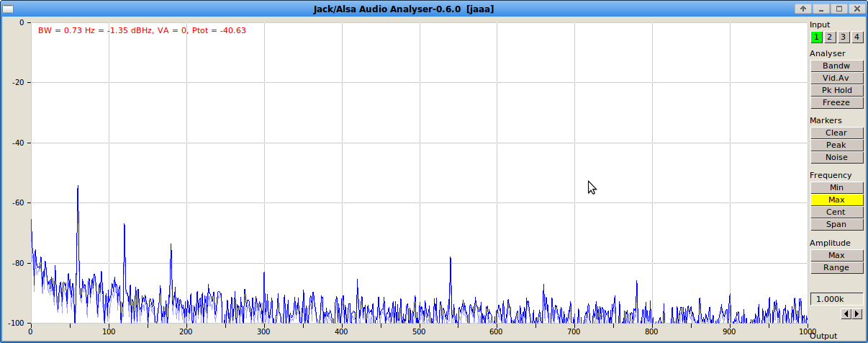
Task: Close the Jack/Alsa Audio Analyser window
Action: tap(856, 9)
